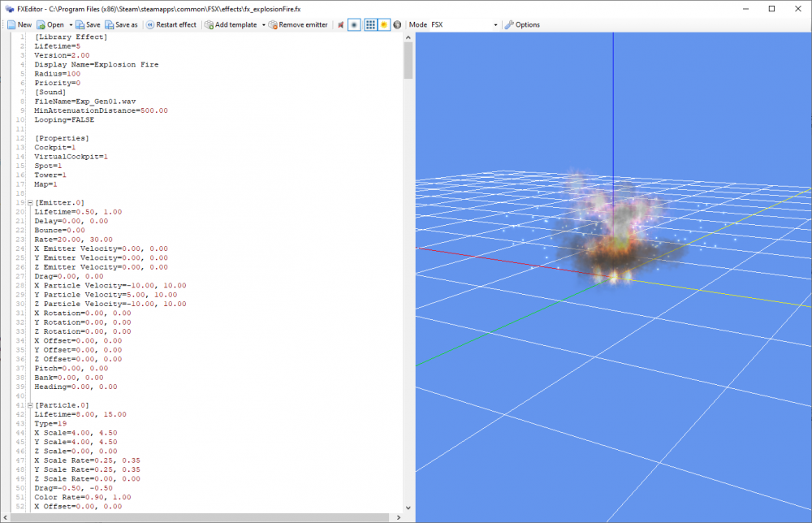Toggle the circle dot view button
Screen dimensions: 812x523
354,24
